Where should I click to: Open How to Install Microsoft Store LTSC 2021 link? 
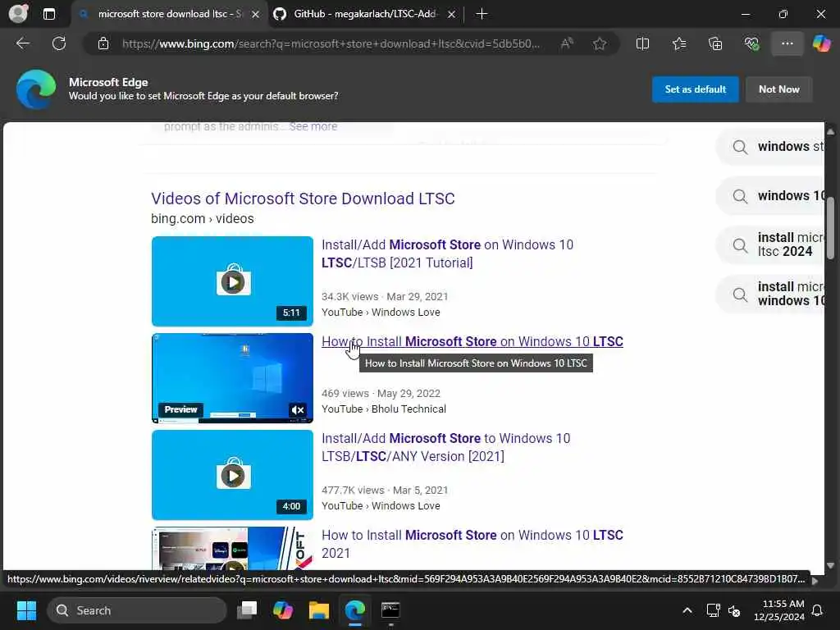[x=472, y=544]
